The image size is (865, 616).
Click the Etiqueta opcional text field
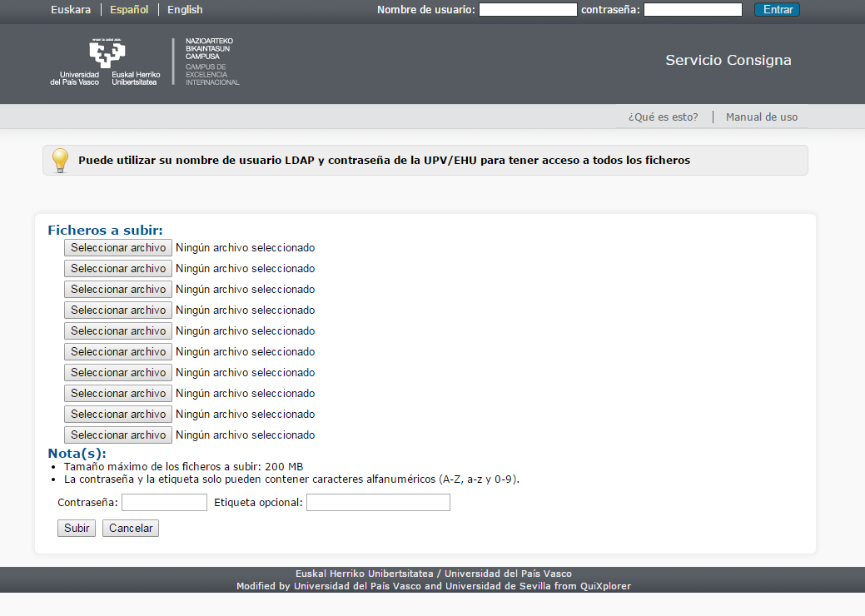(x=378, y=503)
